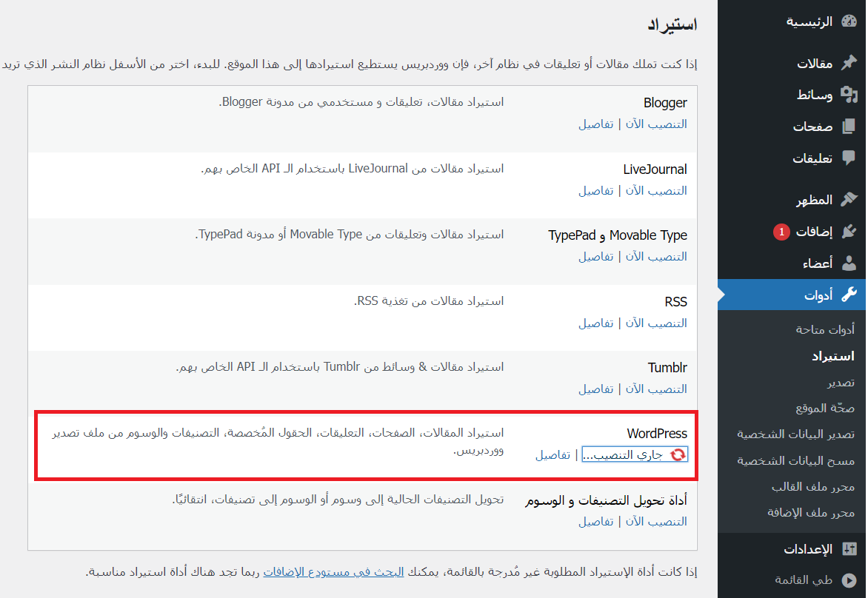
Task: Open the أدوات menu item
Action: (818, 295)
